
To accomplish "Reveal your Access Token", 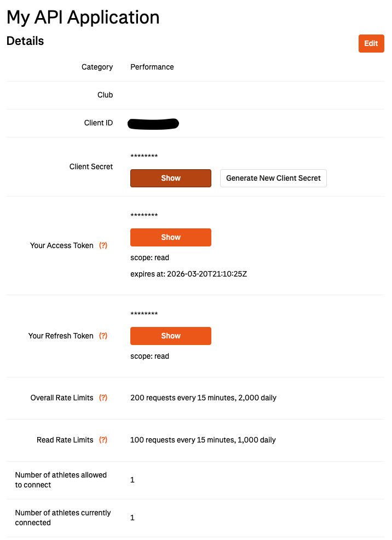I will 170,237.
